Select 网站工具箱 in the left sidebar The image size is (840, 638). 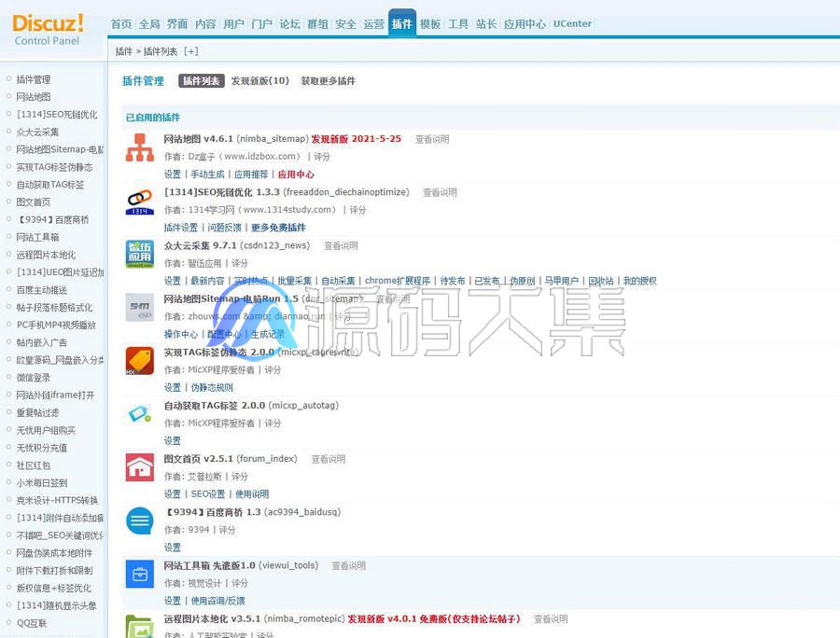click(x=37, y=237)
